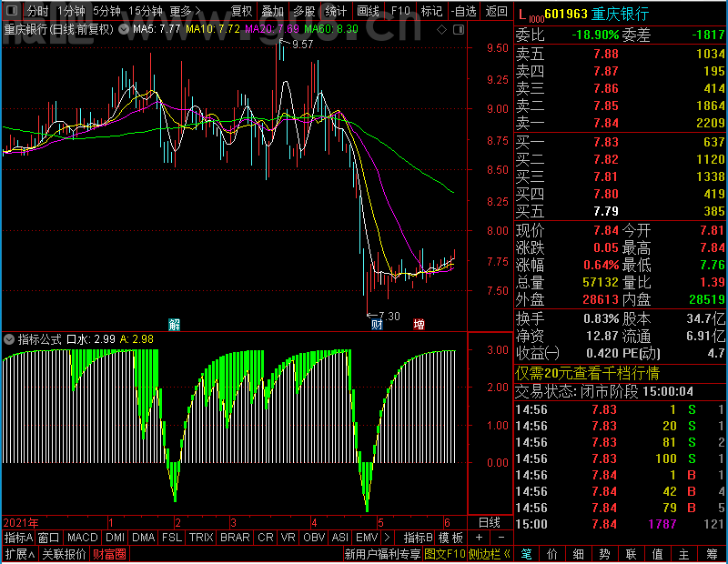Select the 筹 chip distribution tab
This screenshot has width=728, height=564.
coord(712,554)
